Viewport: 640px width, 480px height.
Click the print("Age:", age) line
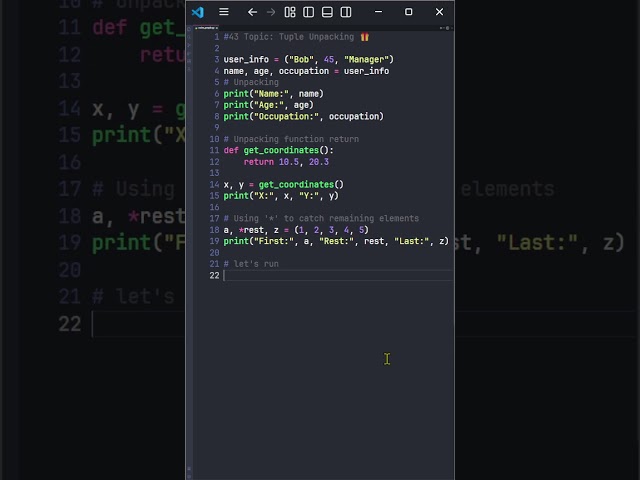(x=269, y=105)
